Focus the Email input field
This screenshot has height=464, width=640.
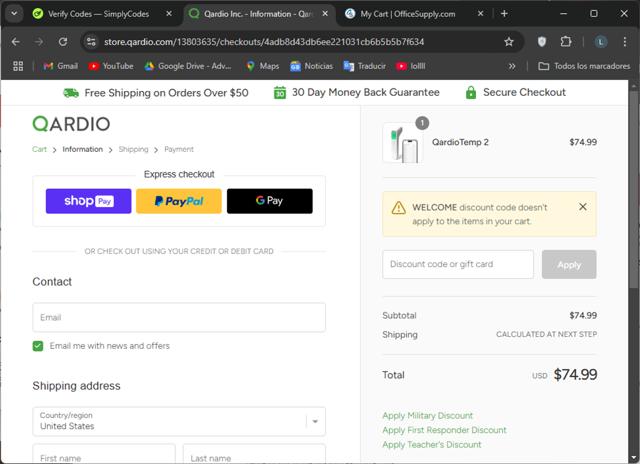(179, 317)
